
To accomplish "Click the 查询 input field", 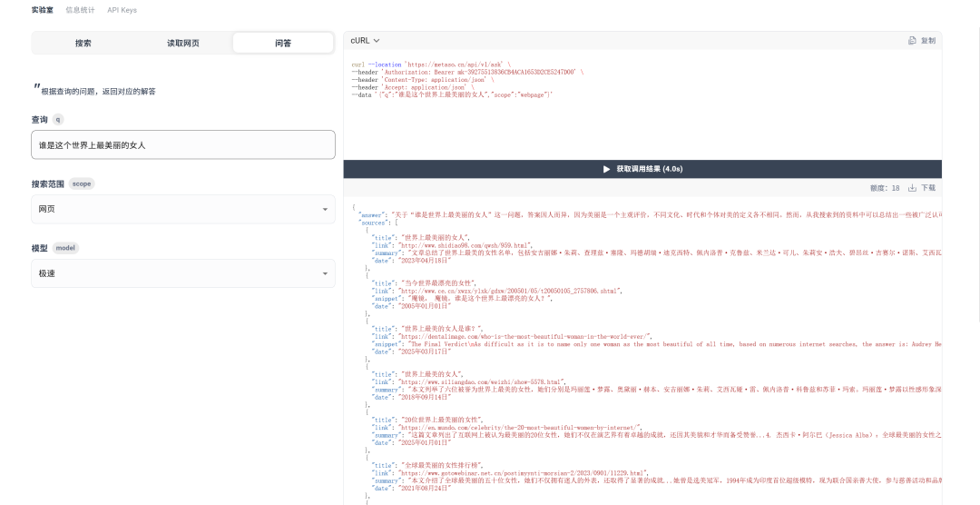I will pos(183,145).
